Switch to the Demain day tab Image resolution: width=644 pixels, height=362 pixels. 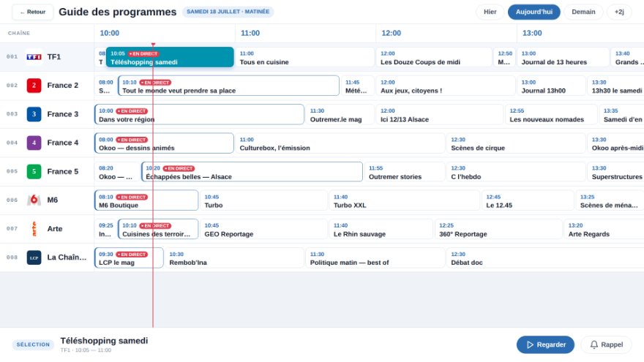pos(583,12)
